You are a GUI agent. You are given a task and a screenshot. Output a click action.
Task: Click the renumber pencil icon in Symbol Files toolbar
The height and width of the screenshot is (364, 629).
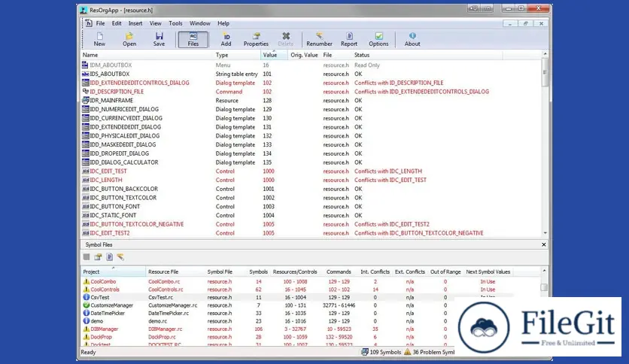coord(120,257)
